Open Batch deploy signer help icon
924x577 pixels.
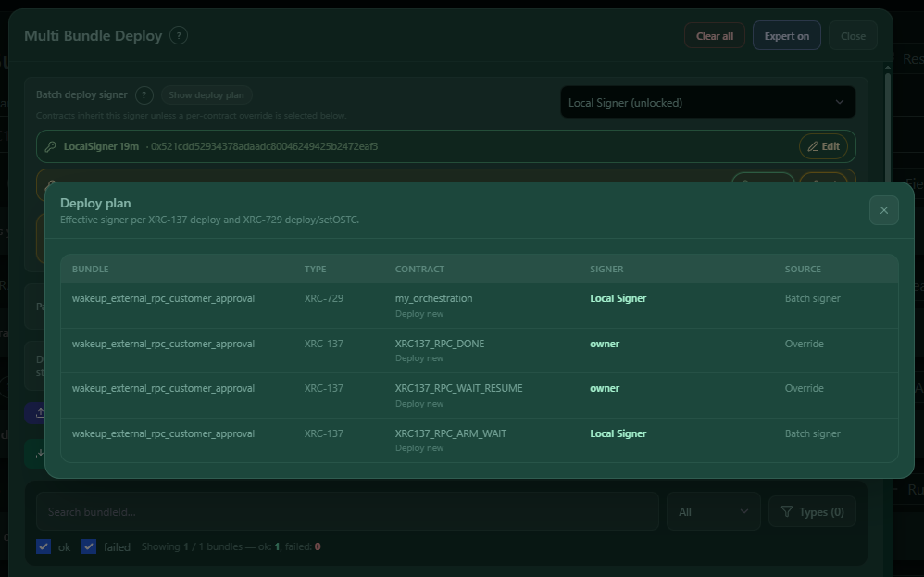144,94
